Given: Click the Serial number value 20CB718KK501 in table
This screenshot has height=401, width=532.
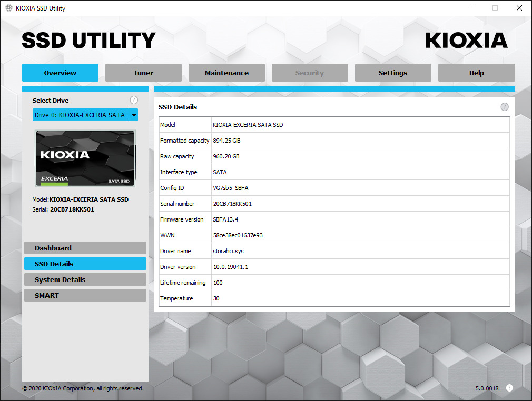Looking at the screenshot, I should click(232, 204).
